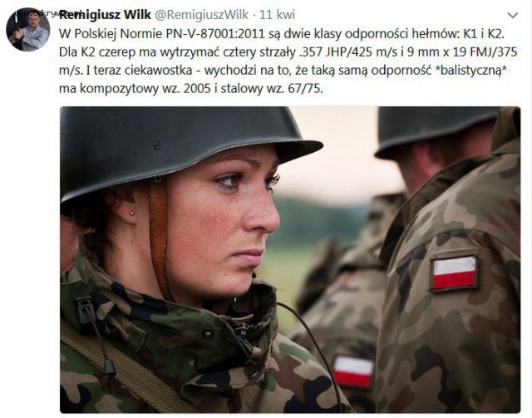Visit the @RemigiuszWilk handle link
The height and width of the screenshot is (418, 532).
coord(202,15)
